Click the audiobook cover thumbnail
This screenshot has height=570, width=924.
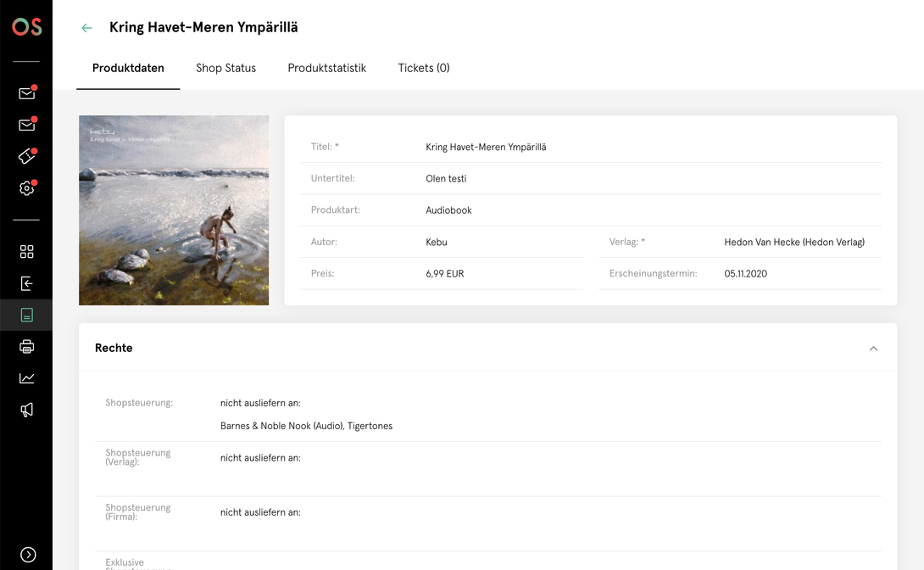pos(174,210)
